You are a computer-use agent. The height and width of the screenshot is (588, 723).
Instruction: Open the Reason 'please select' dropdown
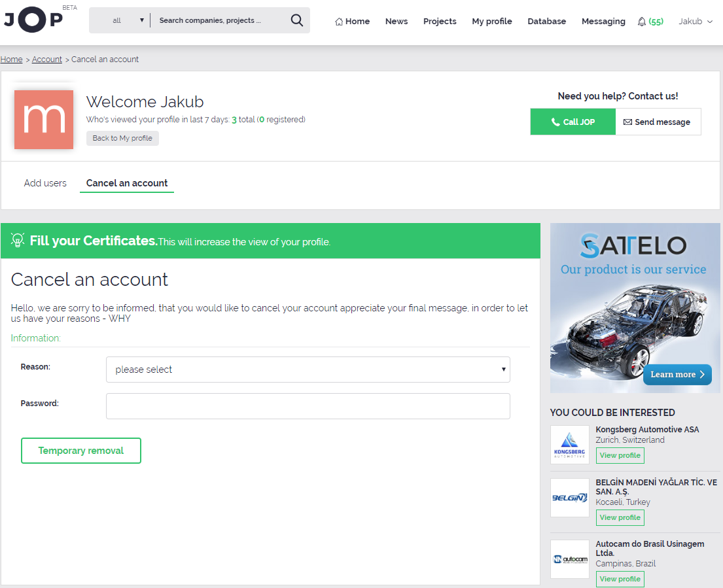308,370
